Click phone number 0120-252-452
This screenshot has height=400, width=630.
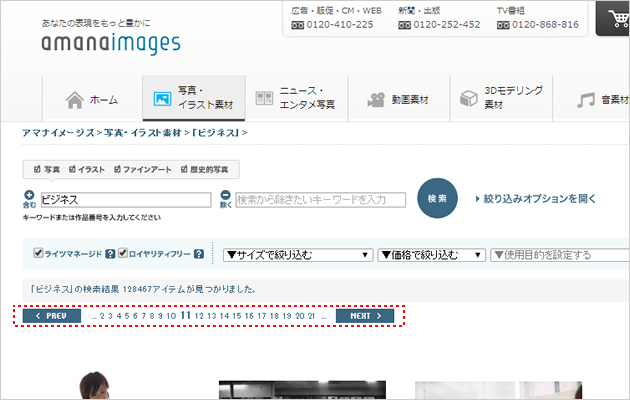tap(447, 25)
